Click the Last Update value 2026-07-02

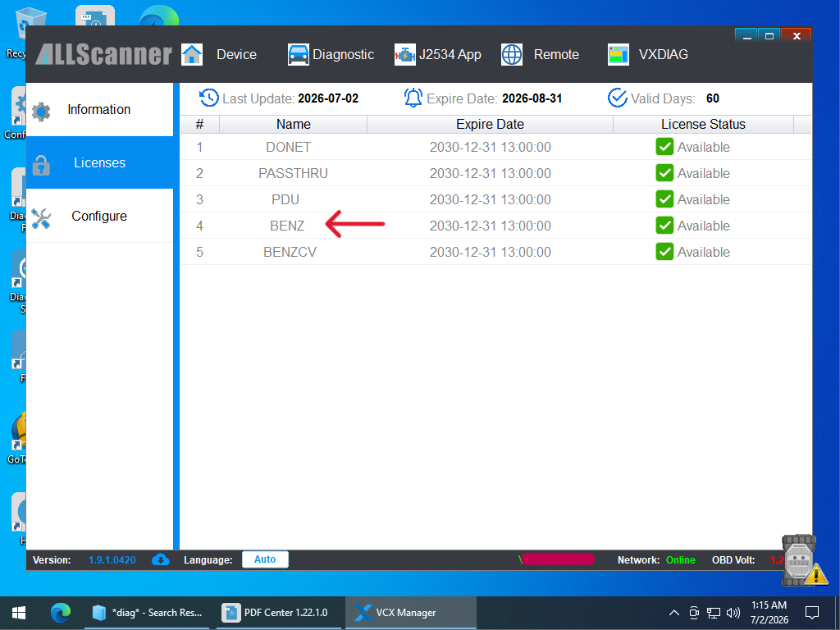(328, 98)
